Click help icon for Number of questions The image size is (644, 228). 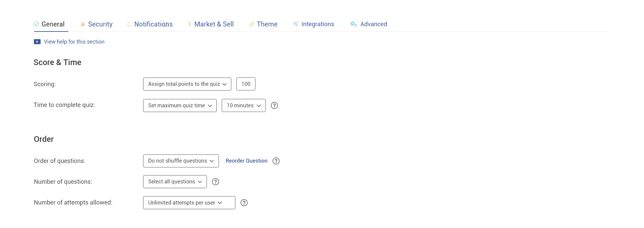216,182
